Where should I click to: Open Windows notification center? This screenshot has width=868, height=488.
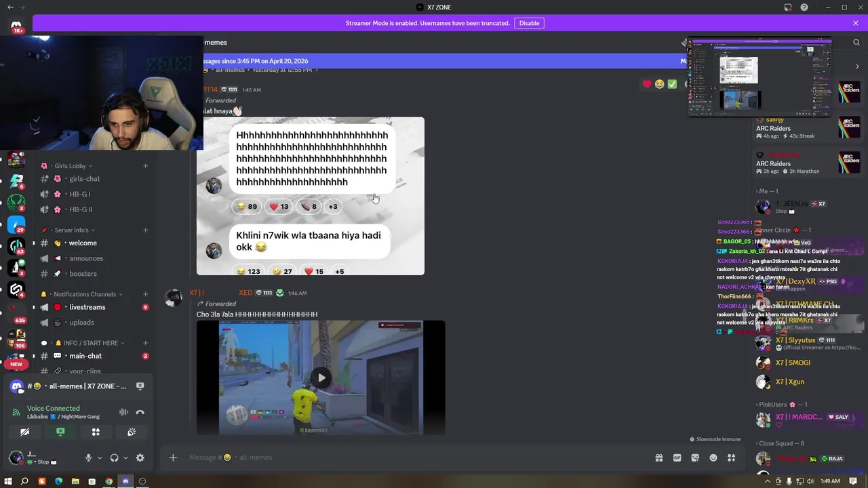point(853,481)
